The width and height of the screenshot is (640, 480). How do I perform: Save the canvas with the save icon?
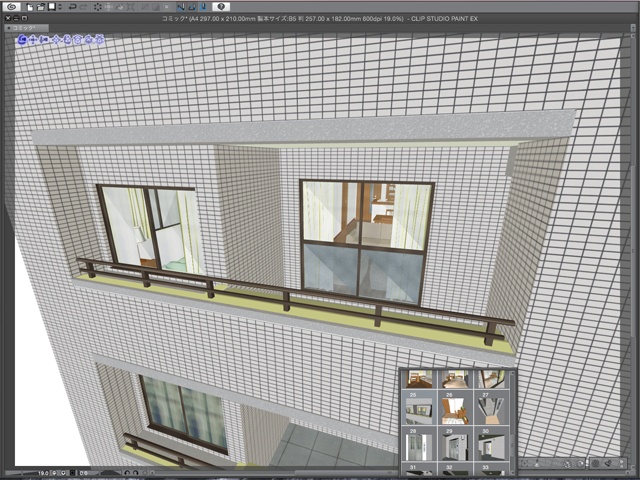51,7
